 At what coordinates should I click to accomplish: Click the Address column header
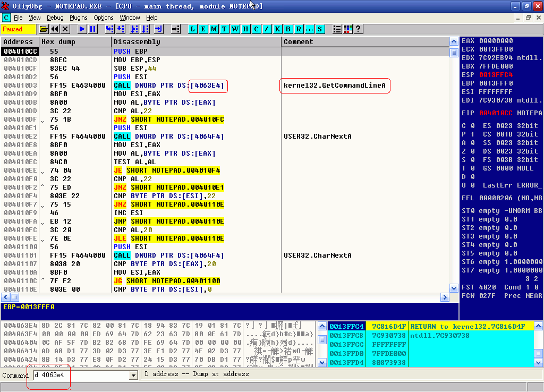[x=20, y=41]
